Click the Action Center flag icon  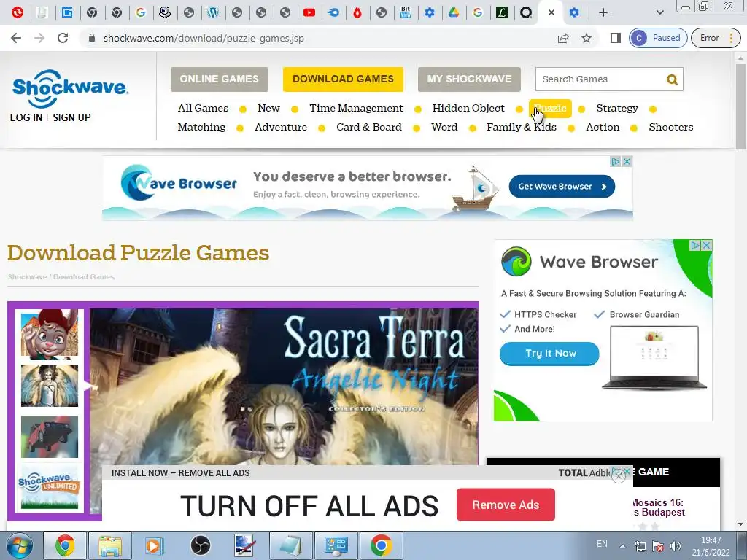click(x=658, y=546)
